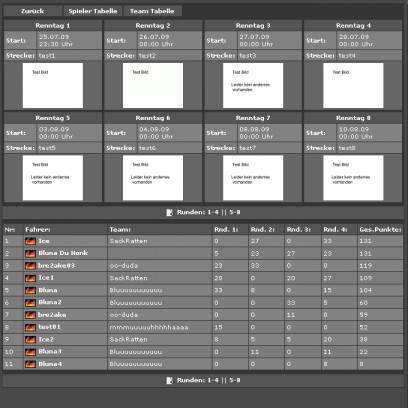Click the flag beside Bluna4
The width and height of the screenshot is (408, 408).
tap(30, 364)
